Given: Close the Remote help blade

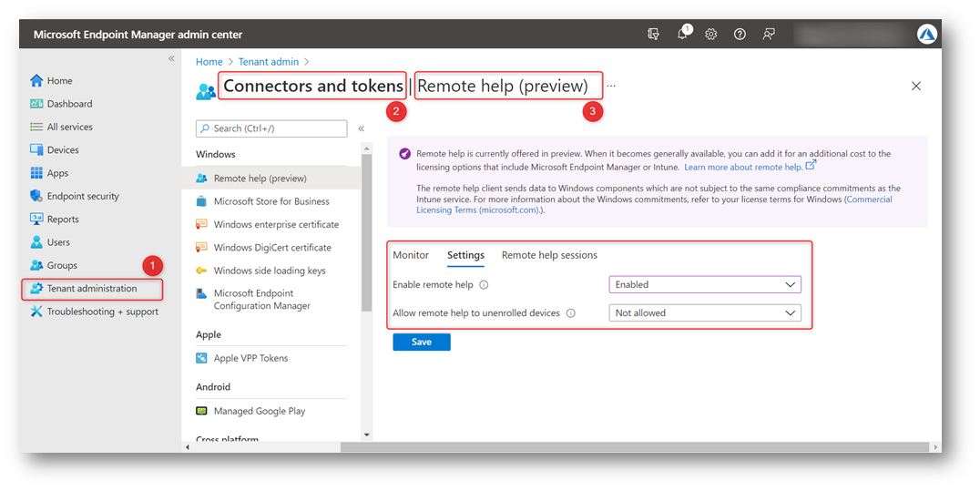Looking at the screenshot, I should pos(916,87).
